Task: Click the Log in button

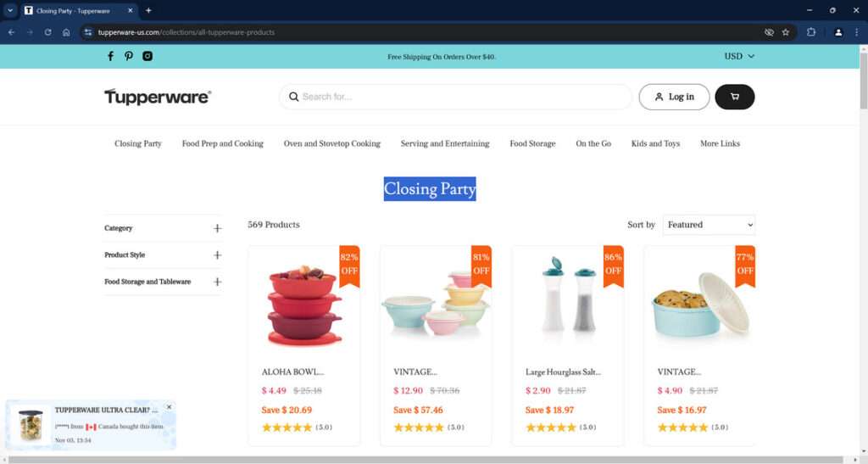Action: coord(674,97)
